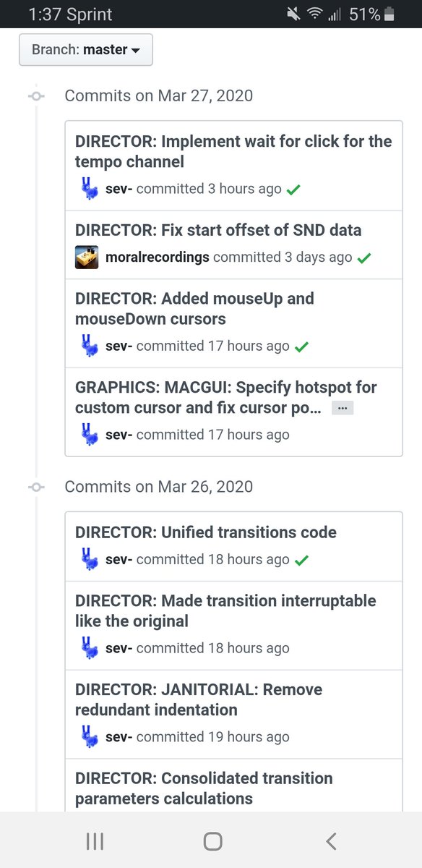The width and height of the screenshot is (422, 868).
Task: Tap the Android back button
Action: 330,841
